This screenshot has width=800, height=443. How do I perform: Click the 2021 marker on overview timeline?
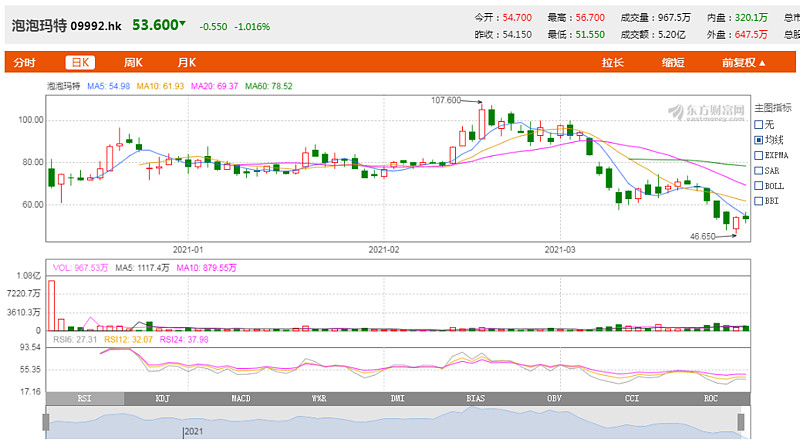tap(193, 432)
